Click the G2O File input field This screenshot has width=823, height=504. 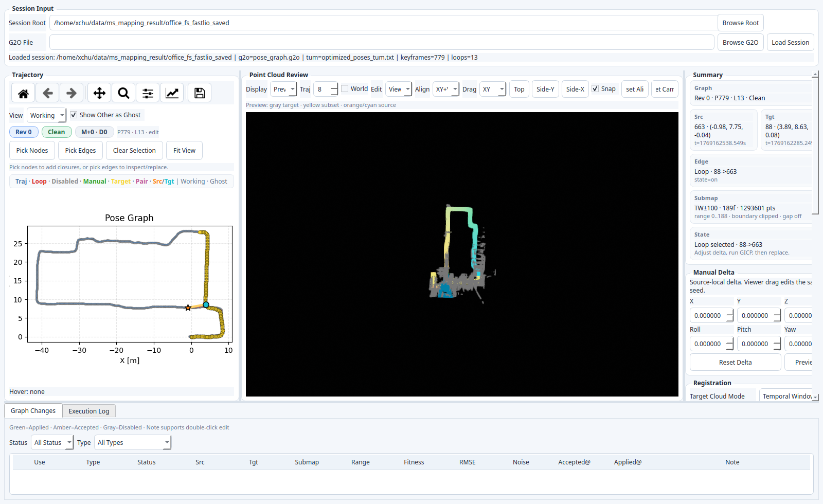(382, 42)
